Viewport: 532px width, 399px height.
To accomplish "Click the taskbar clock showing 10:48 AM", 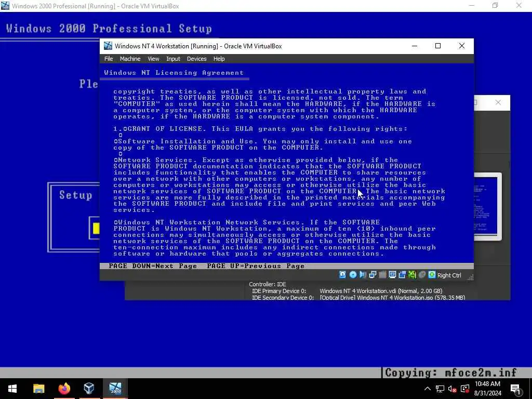I will tap(487, 389).
